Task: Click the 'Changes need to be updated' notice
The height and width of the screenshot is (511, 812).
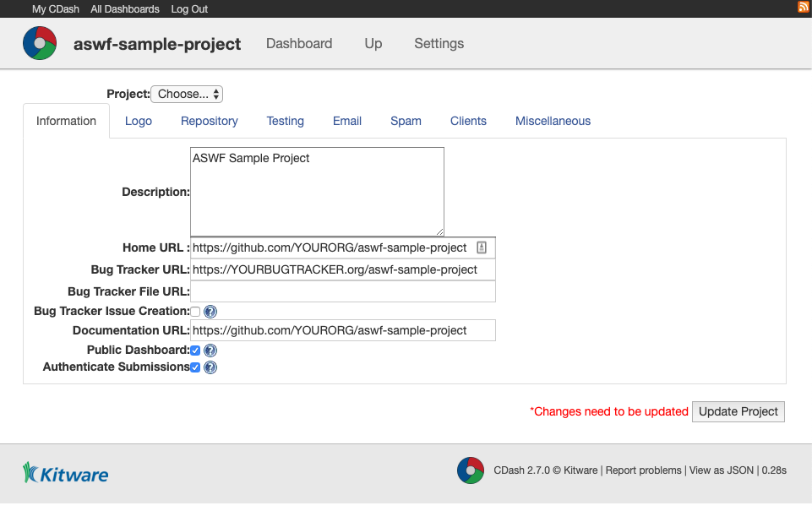Action: (x=609, y=411)
